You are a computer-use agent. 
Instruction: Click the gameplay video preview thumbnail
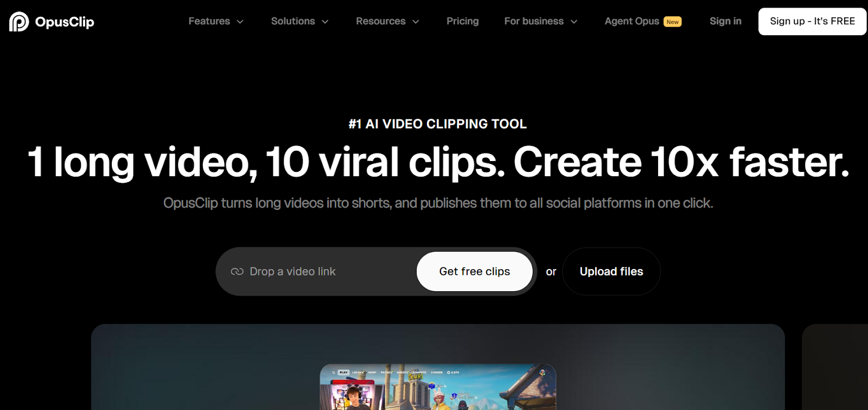pyautogui.click(x=438, y=387)
